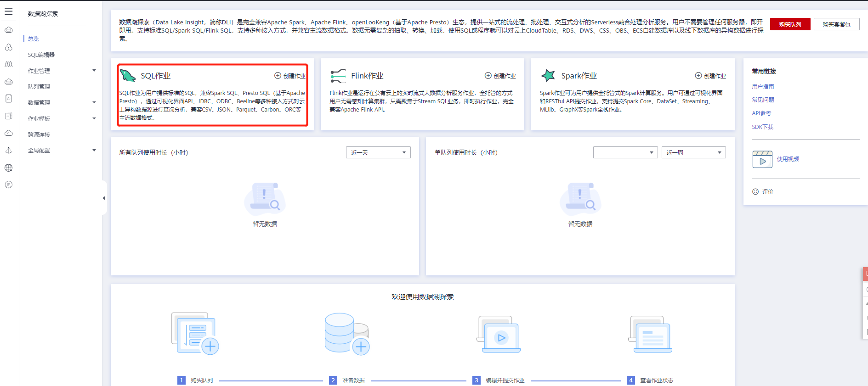The width and height of the screenshot is (868, 386).
Task: Open the hamburger main menu
Action: [x=9, y=11]
